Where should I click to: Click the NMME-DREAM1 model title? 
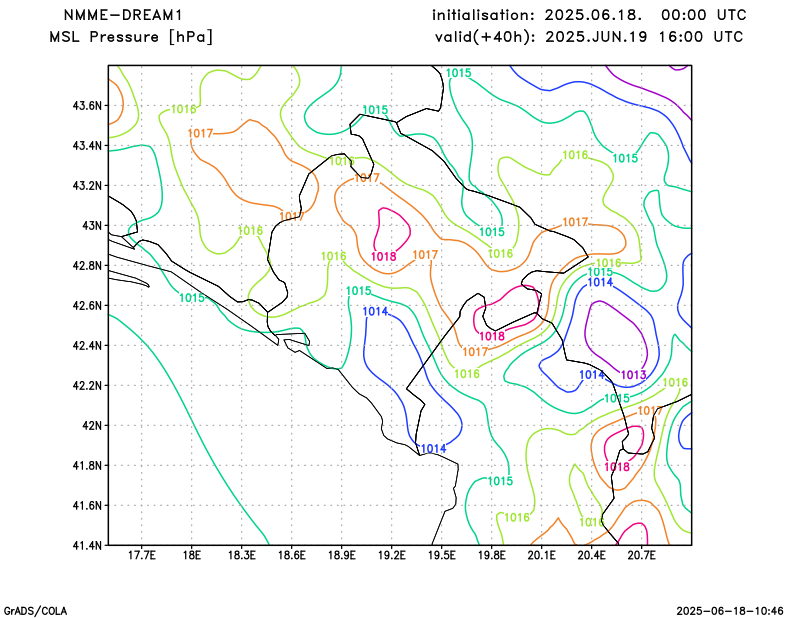tap(123, 15)
